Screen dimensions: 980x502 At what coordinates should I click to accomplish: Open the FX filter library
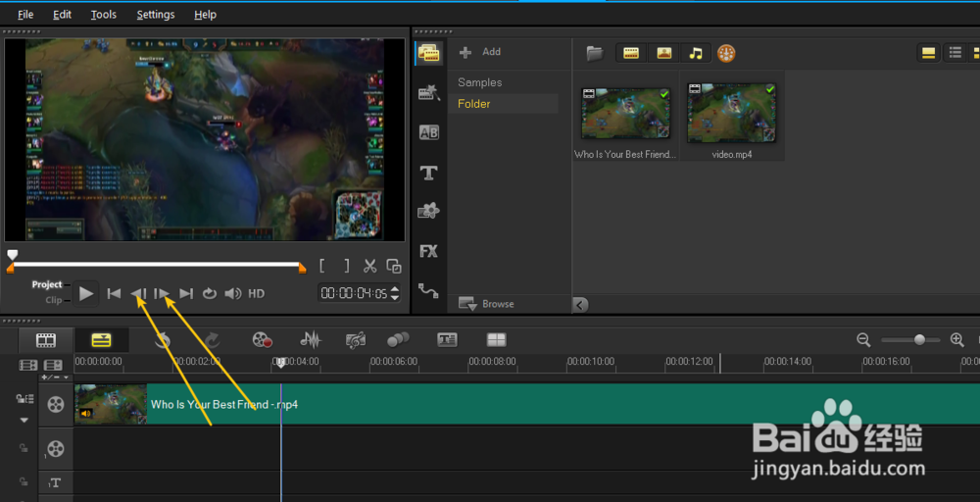429,251
